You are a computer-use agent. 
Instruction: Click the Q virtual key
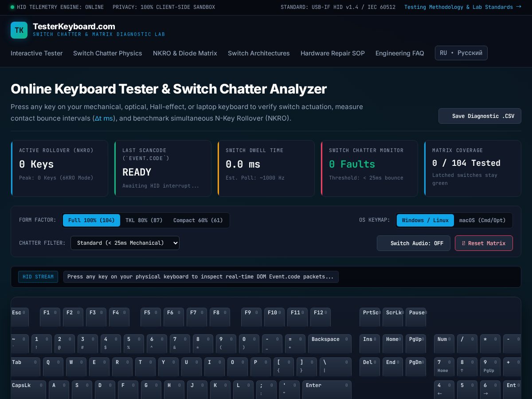[53, 367]
